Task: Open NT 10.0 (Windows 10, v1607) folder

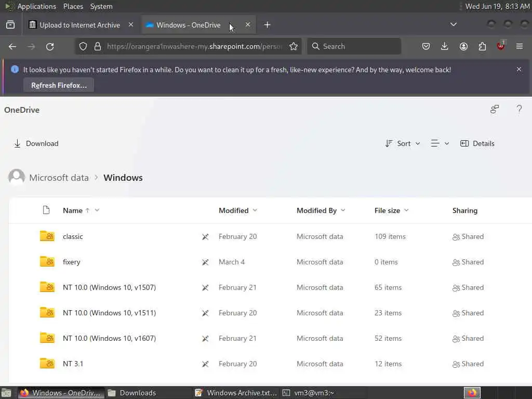Action: (109, 338)
